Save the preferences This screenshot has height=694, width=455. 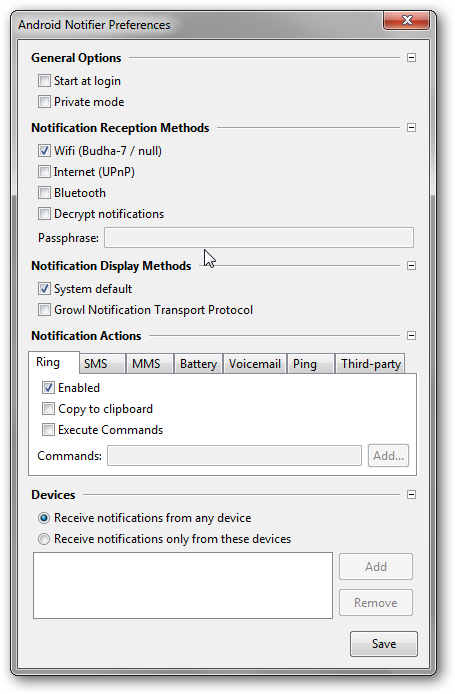(x=384, y=644)
